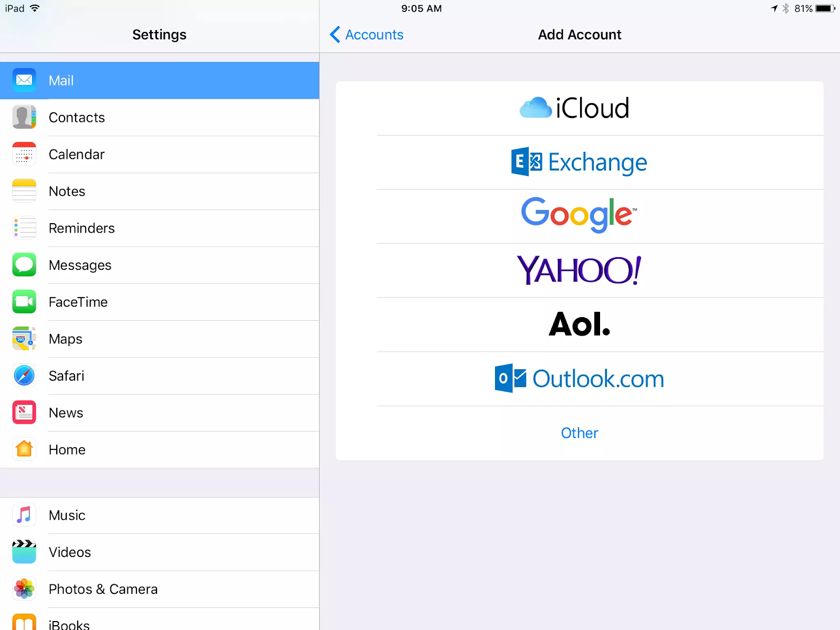Open Calendar settings
840x630 pixels.
(x=160, y=154)
